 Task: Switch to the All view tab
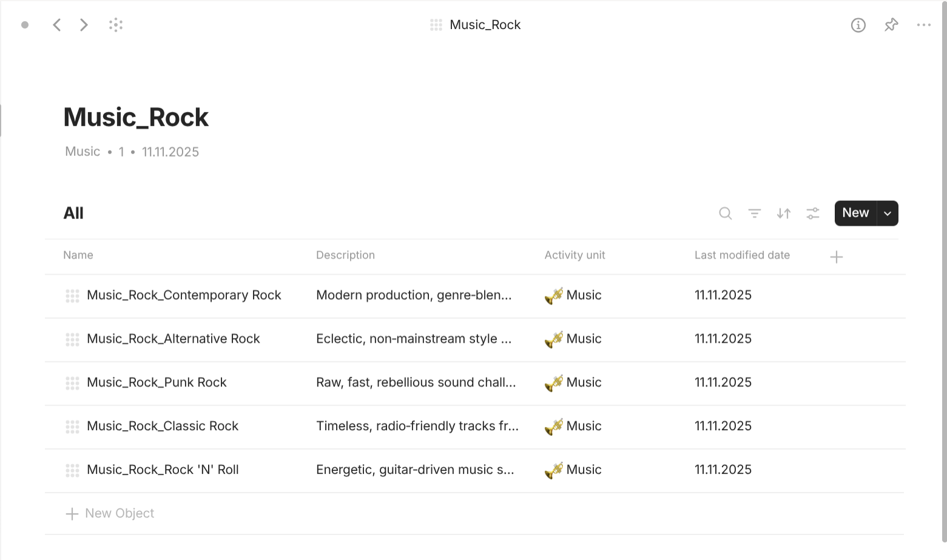(x=73, y=213)
